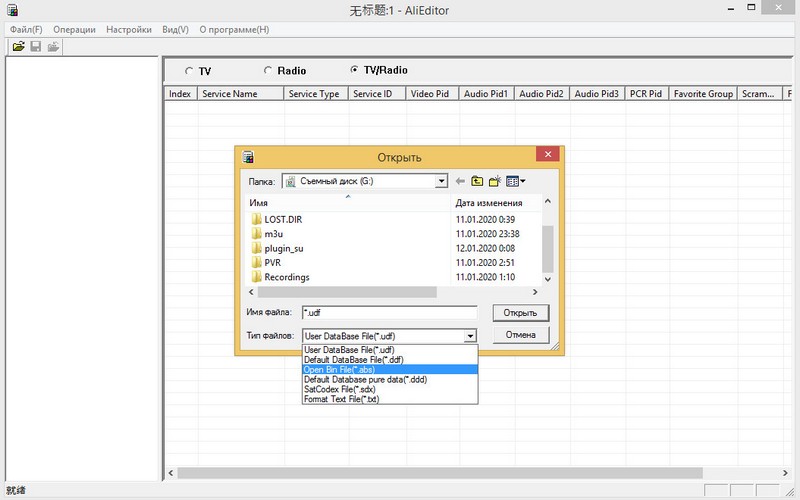The image size is (800, 500).
Task: Click the Тип файлов dropdown arrow
Action: (x=470, y=336)
